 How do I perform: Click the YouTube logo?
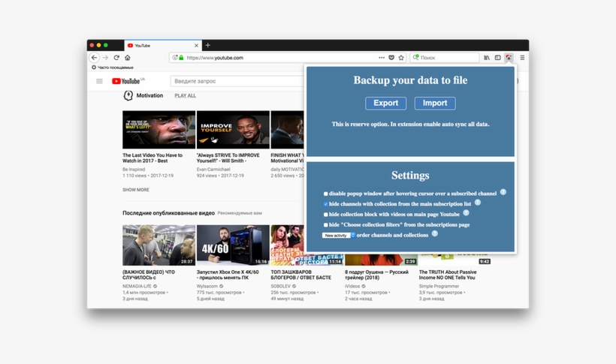(125, 81)
